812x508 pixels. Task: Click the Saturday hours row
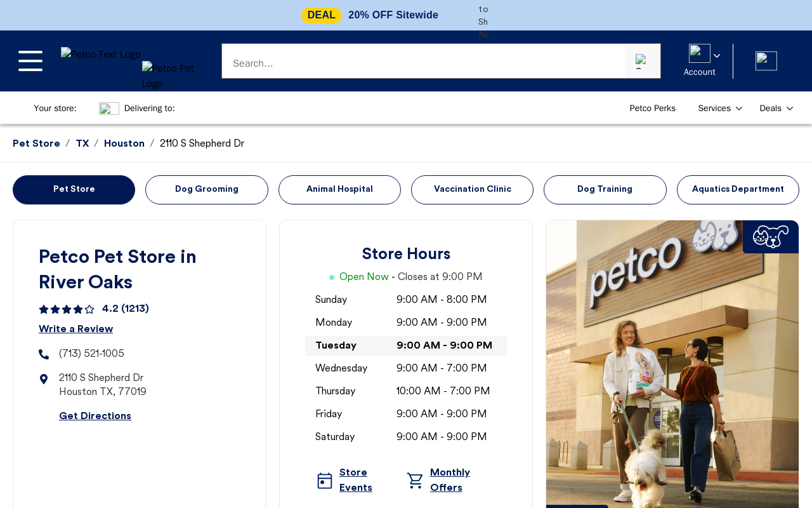[406, 438]
